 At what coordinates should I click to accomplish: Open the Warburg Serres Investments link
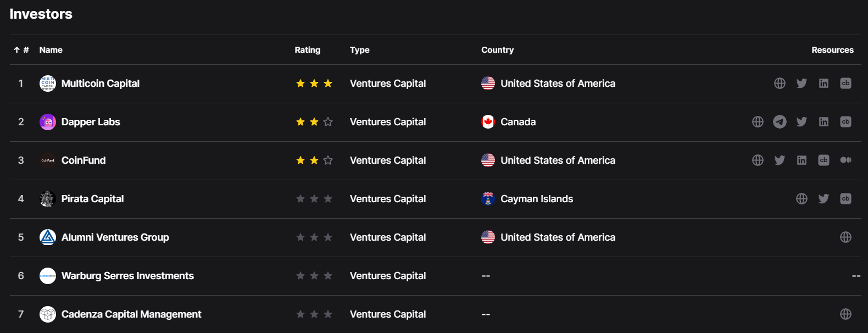coord(127,276)
